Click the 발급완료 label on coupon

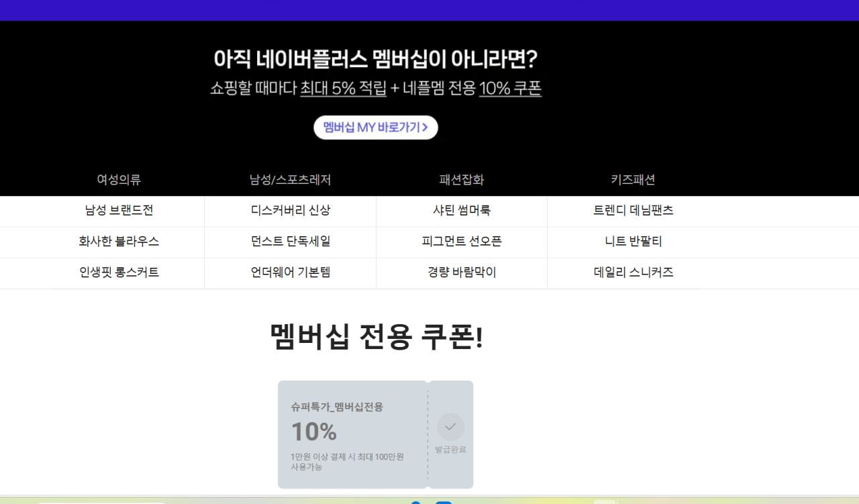[450, 450]
